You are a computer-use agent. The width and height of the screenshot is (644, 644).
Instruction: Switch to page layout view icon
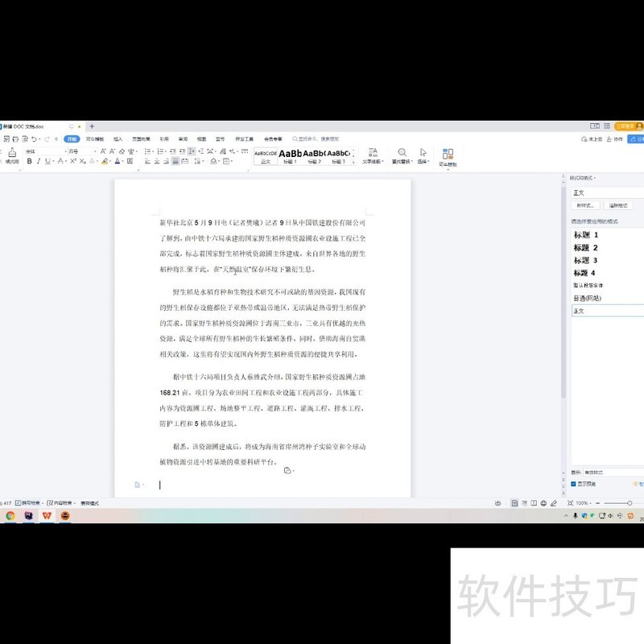coord(514,503)
